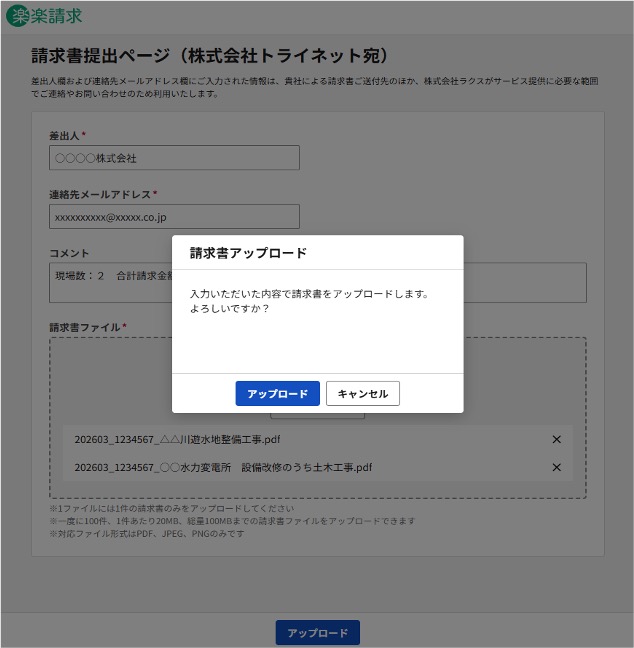Click the 楽楽請求 logo icon

pos(19,15)
